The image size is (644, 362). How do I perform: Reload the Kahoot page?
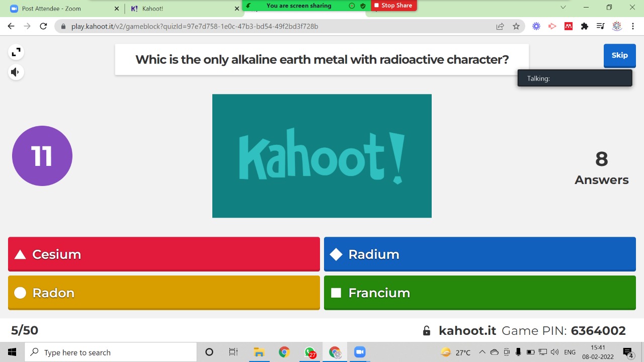coord(43,26)
